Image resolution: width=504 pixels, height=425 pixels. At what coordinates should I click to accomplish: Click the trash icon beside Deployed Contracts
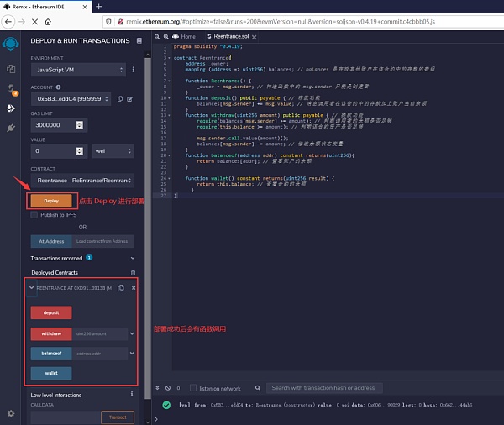133,273
